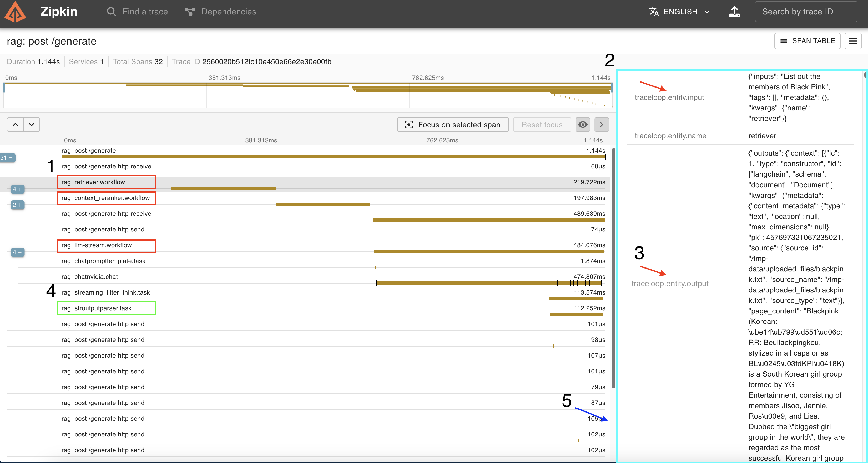Click the Search by trace ID field
Image resolution: width=868 pixels, height=463 pixels.
click(x=805, y=12)
